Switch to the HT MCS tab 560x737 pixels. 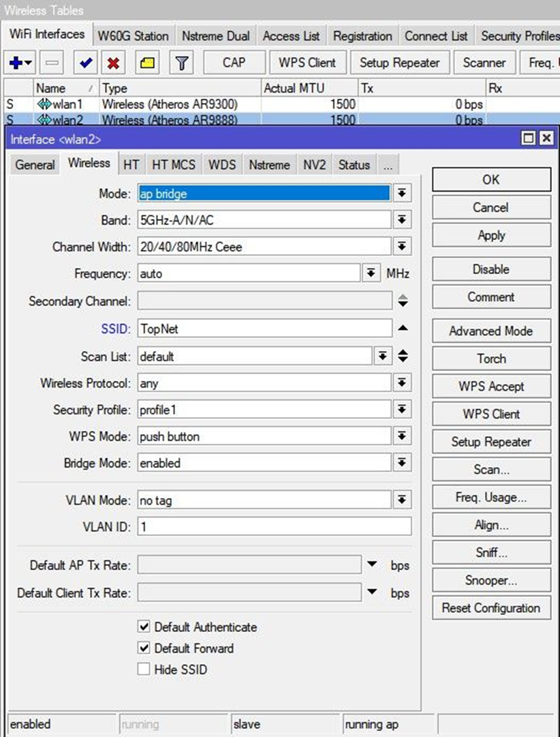[x=174, y=164]
